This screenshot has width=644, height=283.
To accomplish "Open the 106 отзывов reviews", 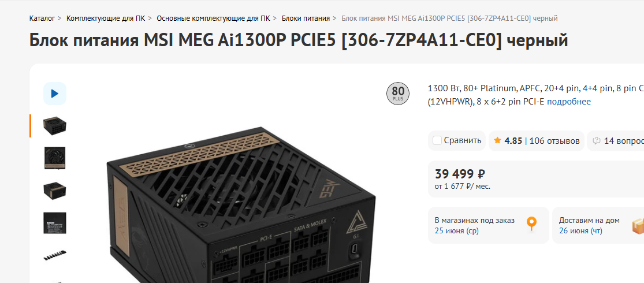I will click(x=554, y=141).
